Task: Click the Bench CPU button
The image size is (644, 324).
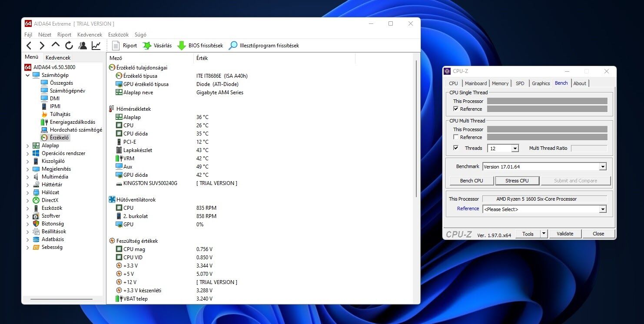Action: point(471,181)
